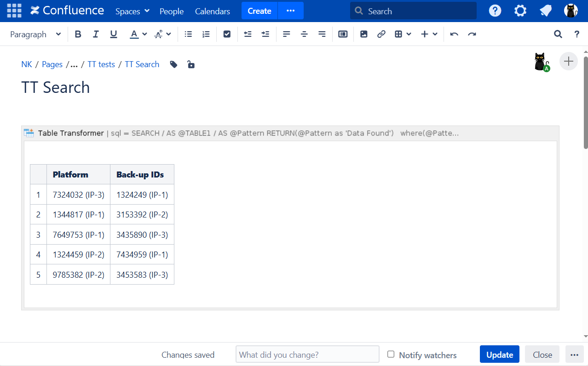Viewport: 588px width, 366px height.
Task: Expand the Spaces menu
Action: [133, 11]
